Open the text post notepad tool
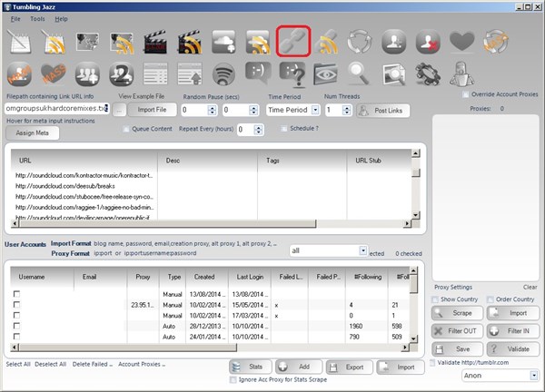Screen dimensions: 545x392 [19, 42]
